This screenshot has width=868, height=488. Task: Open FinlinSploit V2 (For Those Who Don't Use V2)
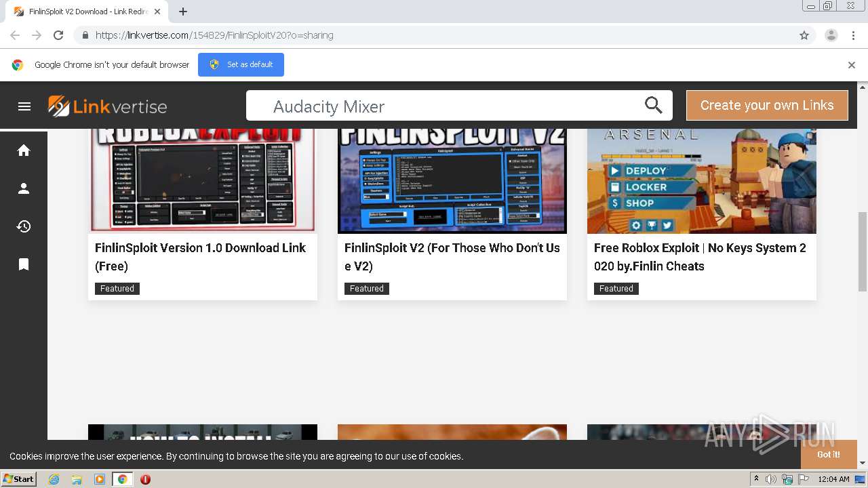[452, 257]
